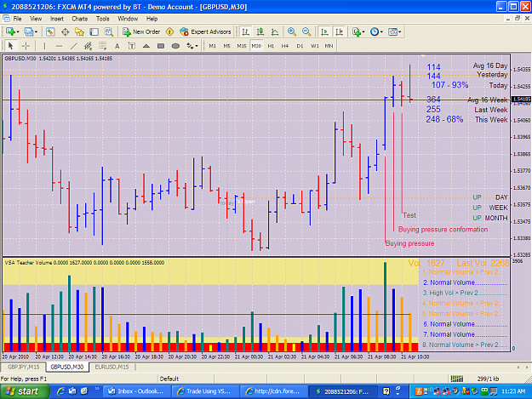
Task: Open Trade Using VS... taskbar item
Action: click(x=205, y=391)
